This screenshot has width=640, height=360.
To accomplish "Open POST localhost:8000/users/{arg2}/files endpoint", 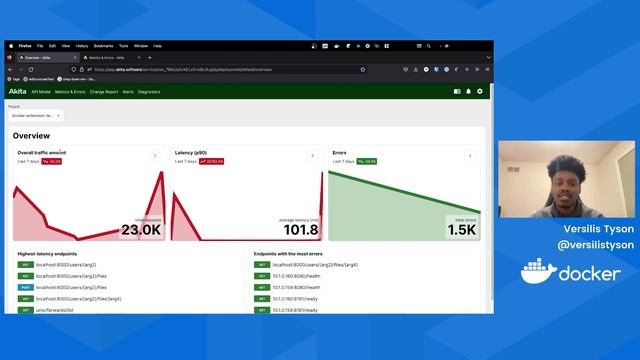I will 62,288.
